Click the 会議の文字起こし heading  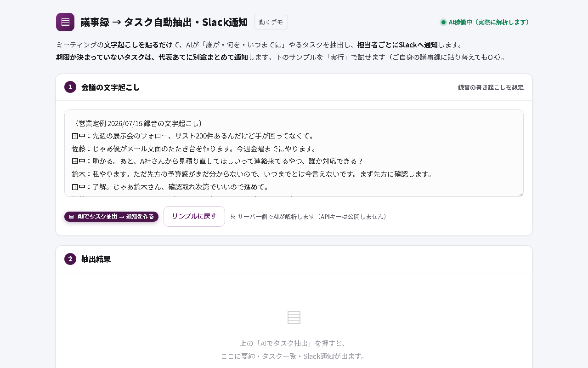coord(111,87)
